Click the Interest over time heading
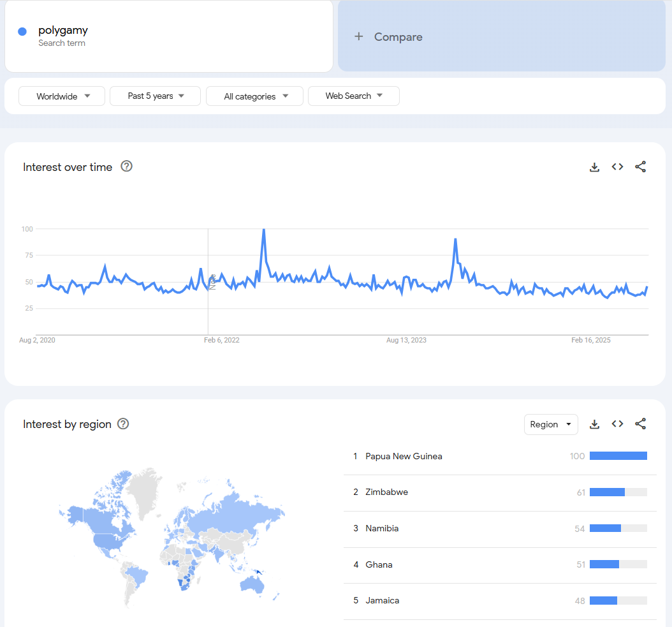The image size is (672, 627). [68, 167]
